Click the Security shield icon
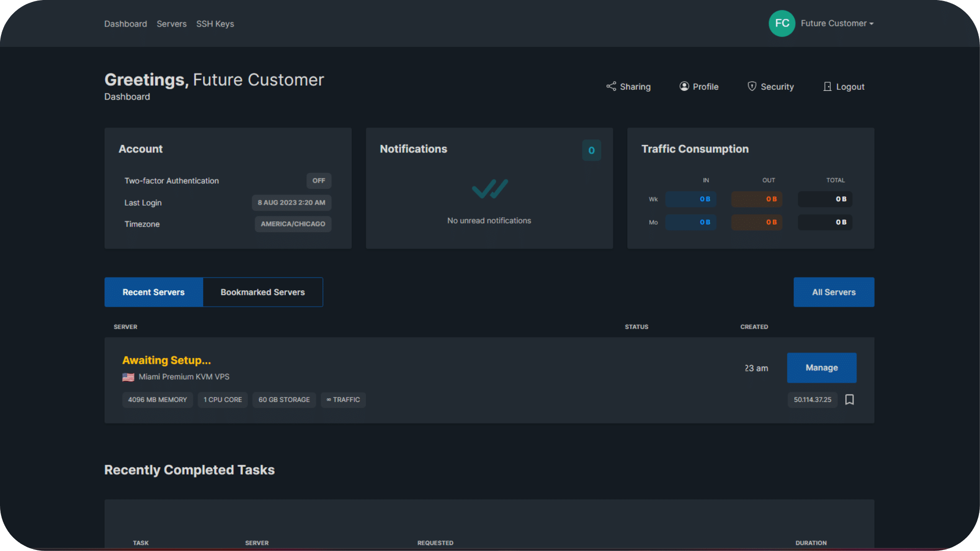The image size is (980, 551). [x=752, y=86]
